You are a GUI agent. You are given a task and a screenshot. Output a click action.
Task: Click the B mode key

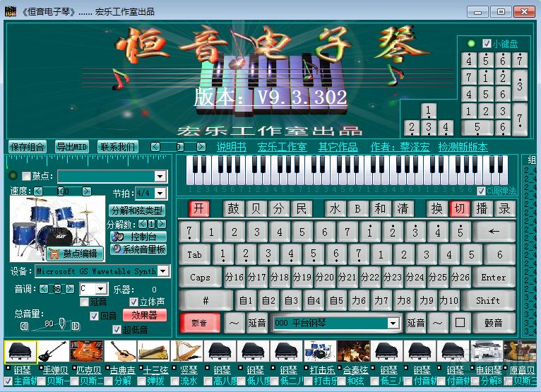(x=357, y=208)
